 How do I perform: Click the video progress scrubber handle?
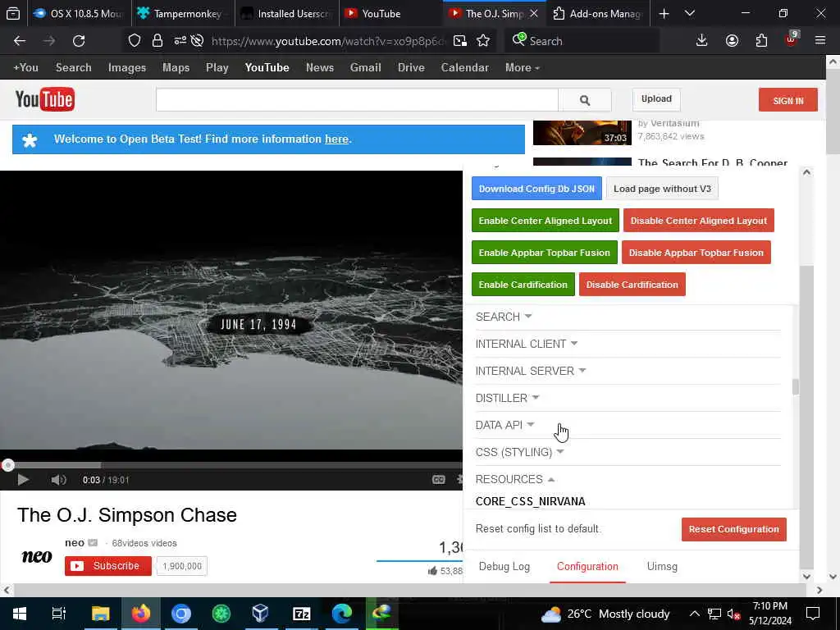7,466
